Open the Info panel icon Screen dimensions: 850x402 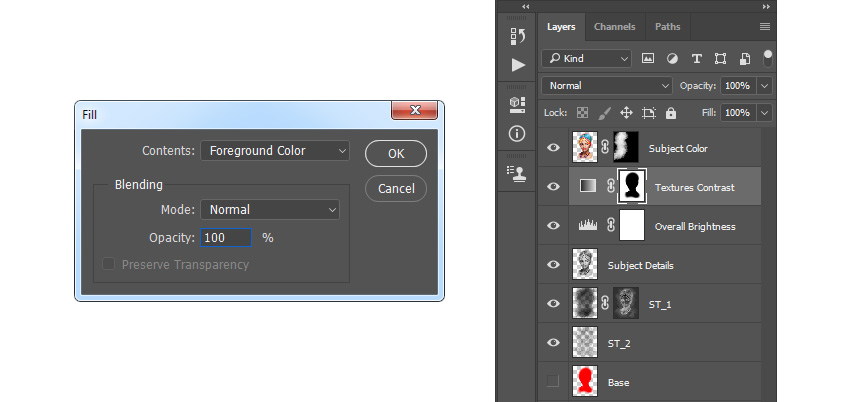click(517, 133)
